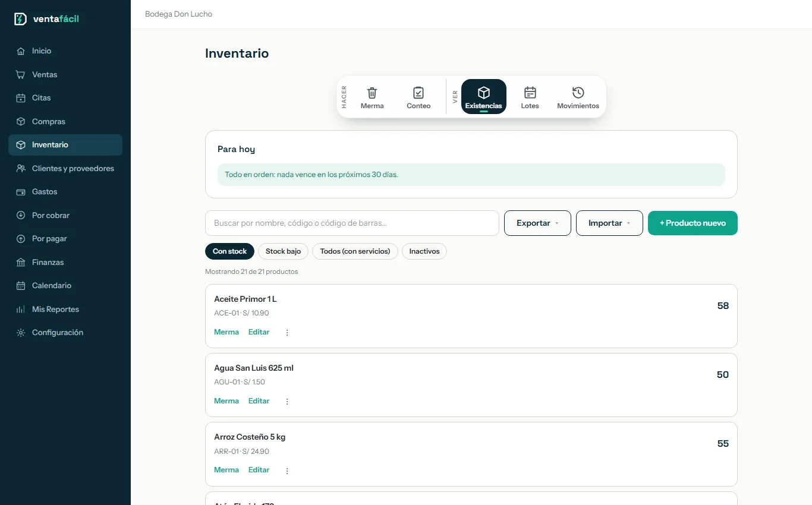
Task: Toggle the Todos (con servicios) filter
Action: click(355, 251)
